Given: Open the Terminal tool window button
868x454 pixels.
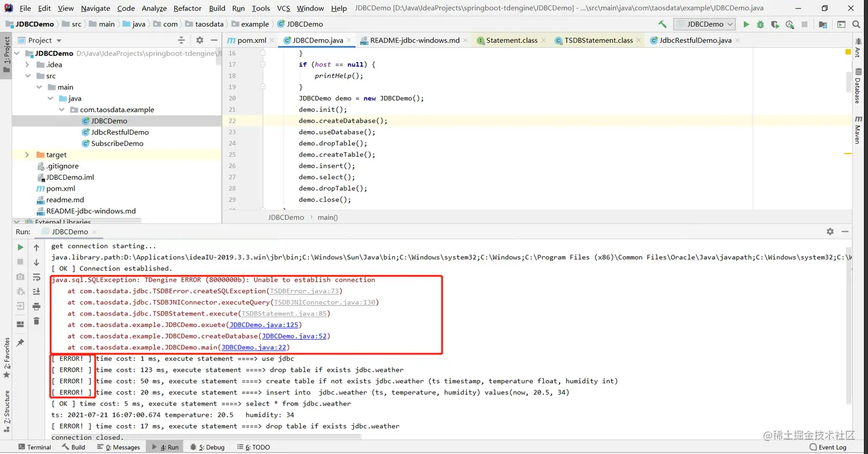Looking at the screenshot, I should point(34,447).
